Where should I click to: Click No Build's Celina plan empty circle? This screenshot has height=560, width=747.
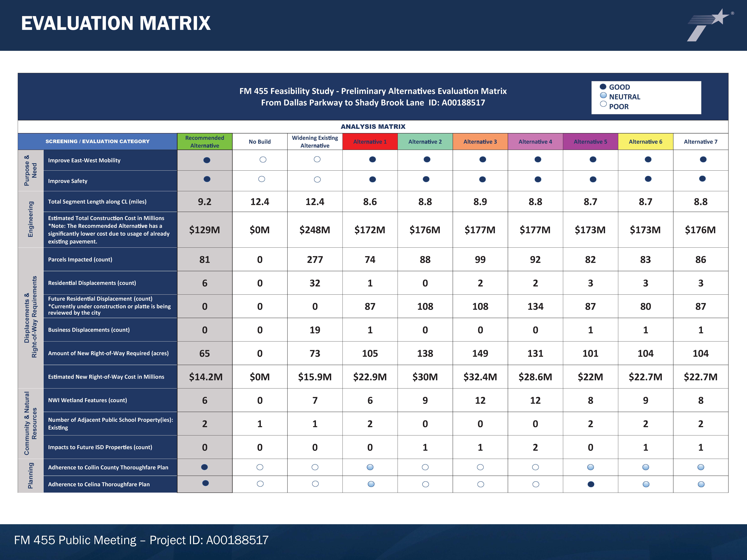260,484
